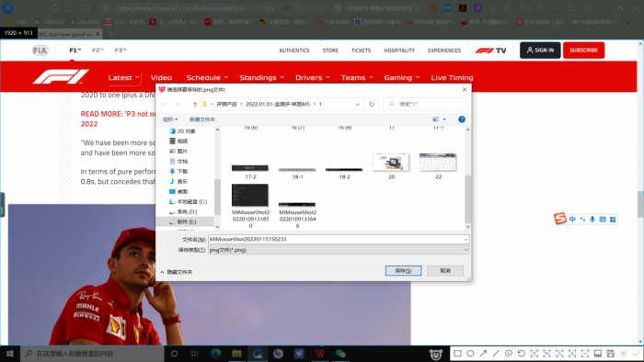
Task: Open the Standings menu on F1 site
Action: 261,77
